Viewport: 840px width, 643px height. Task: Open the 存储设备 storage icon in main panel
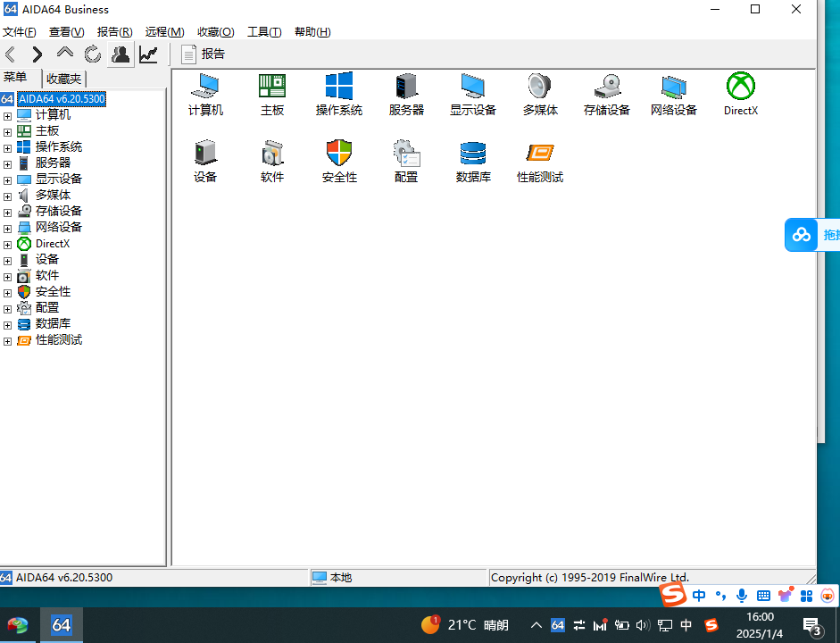(607, 95)
